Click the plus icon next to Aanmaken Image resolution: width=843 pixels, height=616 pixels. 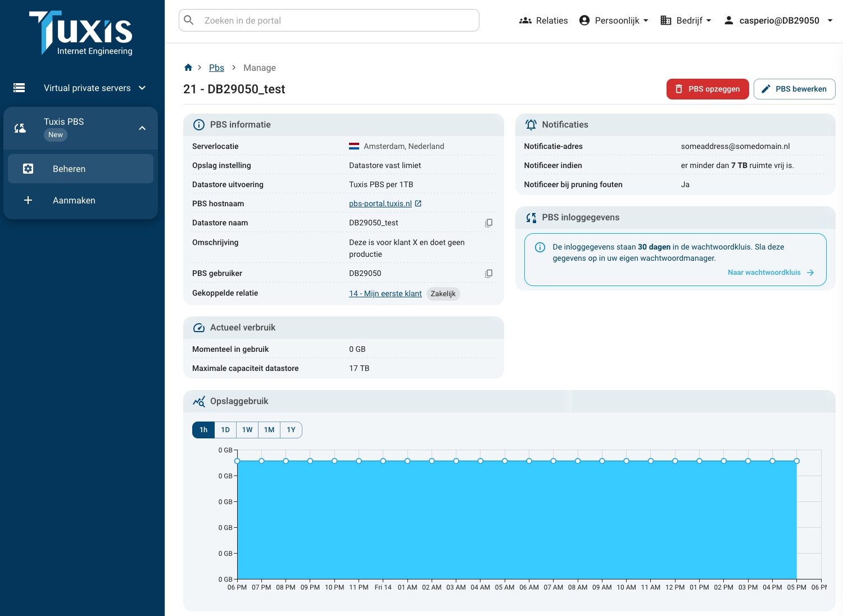[x=28, y=200]
